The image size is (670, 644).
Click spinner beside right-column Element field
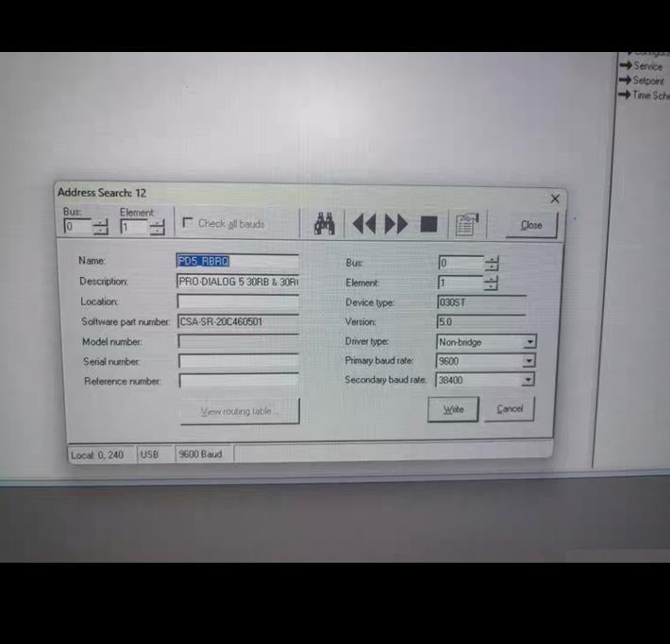tap(491, 283)
